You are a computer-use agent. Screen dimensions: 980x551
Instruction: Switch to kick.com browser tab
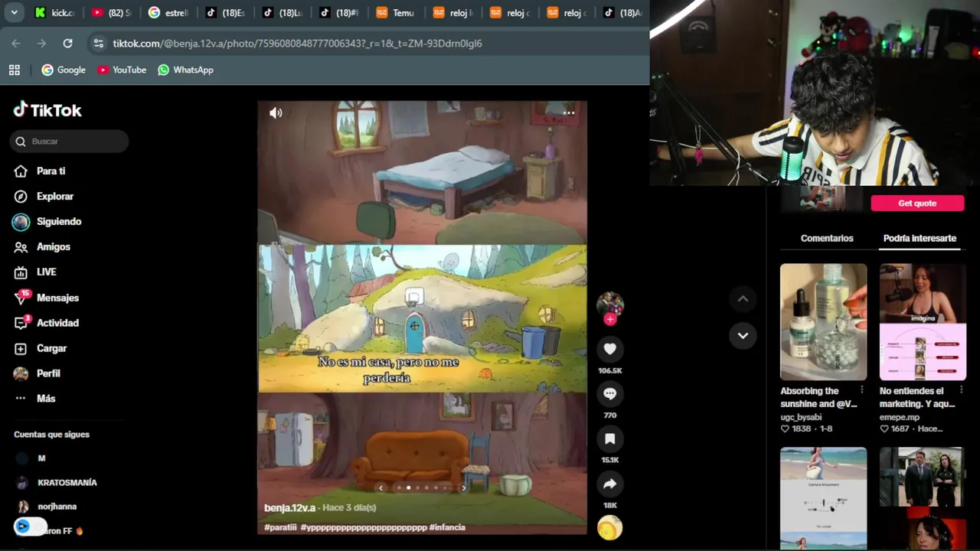(55, 12)
